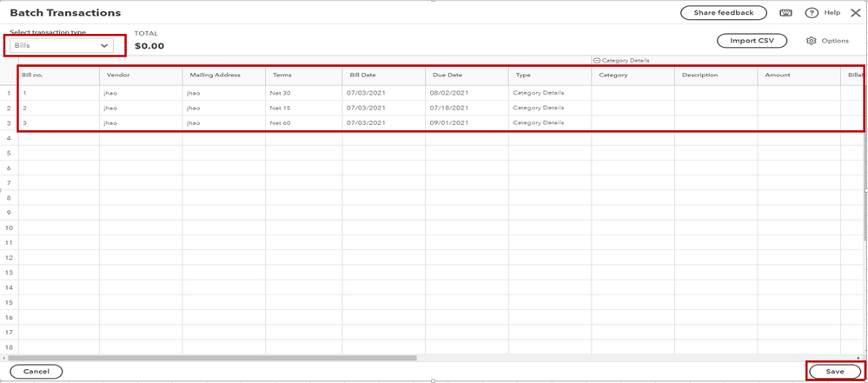The width and height of the screenshot is (868, 383).
Task: Click empty Category cell in row 1
Action: 633,93
